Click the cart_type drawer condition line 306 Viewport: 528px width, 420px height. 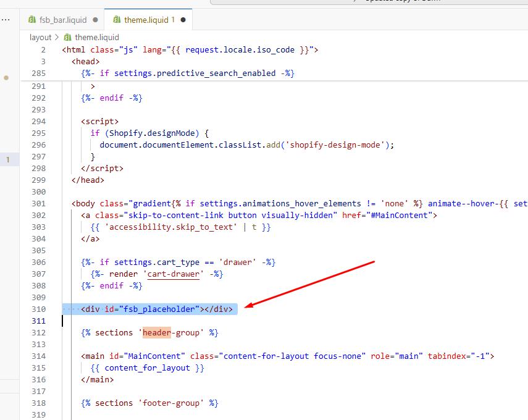(178, 262)
